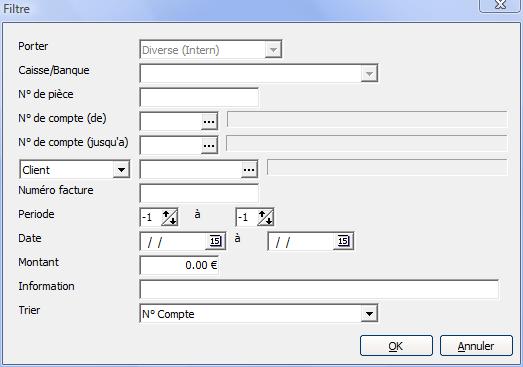Close the Filtre dialog window
523x367 pixels.
(x=499, y=5)
